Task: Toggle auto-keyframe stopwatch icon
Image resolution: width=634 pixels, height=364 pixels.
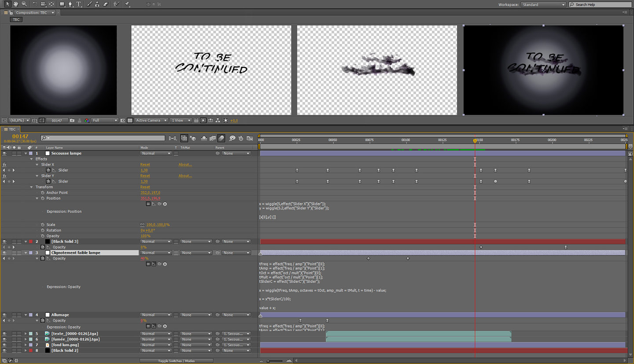Action: (241, 138)
